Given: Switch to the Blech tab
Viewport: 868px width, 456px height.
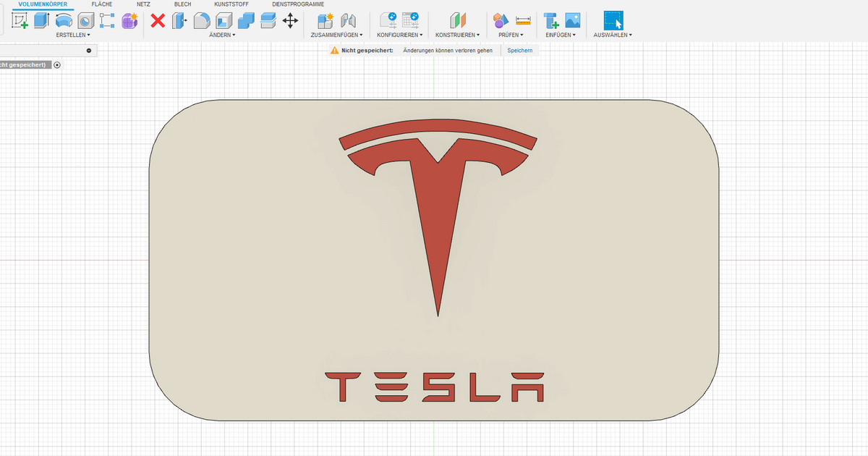Looking at the screenshot, I should coord(182,4).
